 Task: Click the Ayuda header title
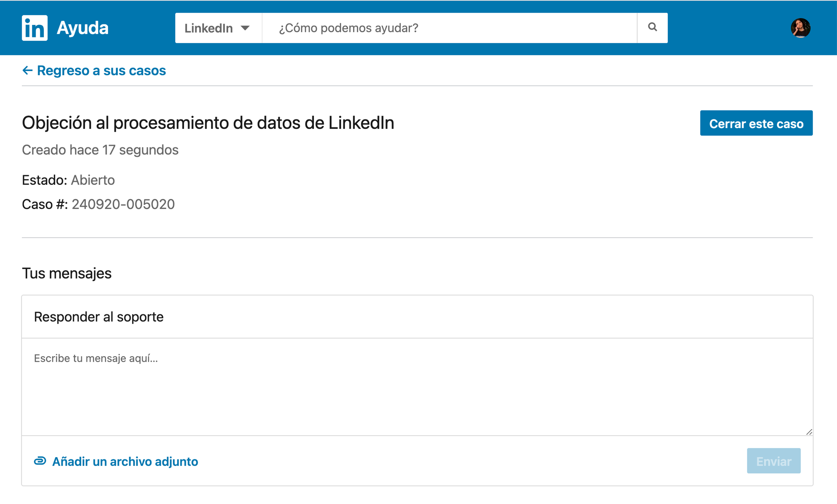83,28
